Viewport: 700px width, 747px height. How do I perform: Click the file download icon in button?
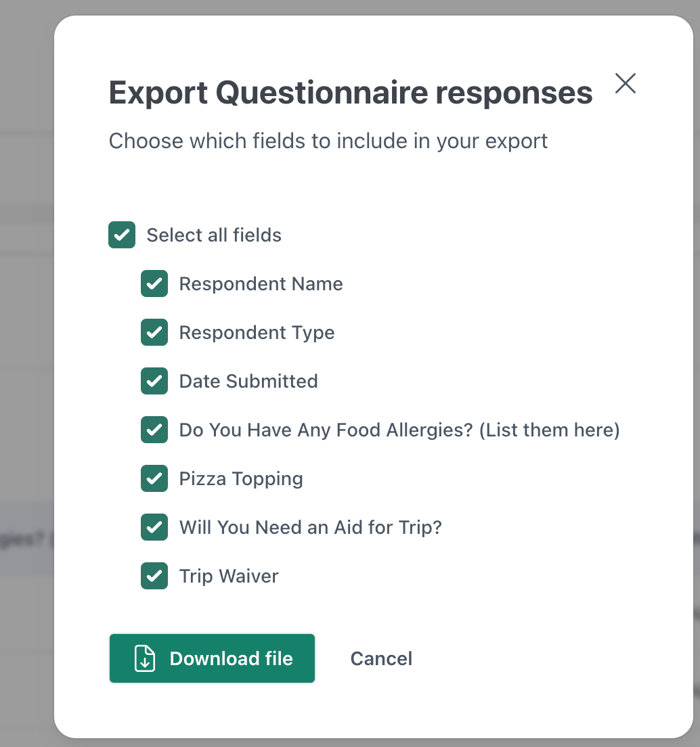pyautogui.click(x=145, y=658)
